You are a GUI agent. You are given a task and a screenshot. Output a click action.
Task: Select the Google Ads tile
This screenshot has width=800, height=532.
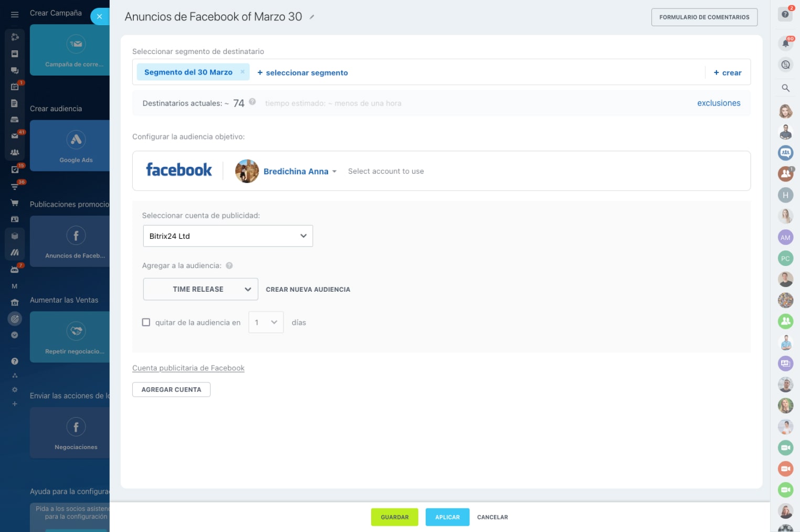(76, 146)
